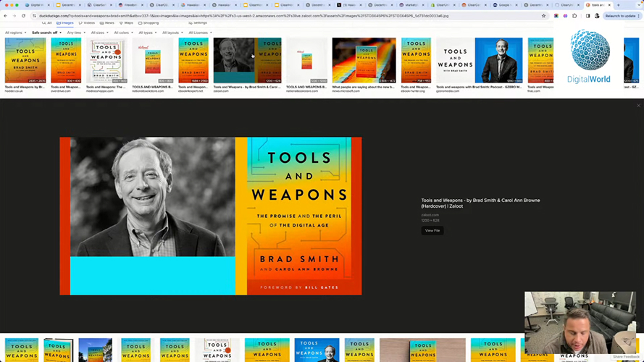Open the side panel icon
The image size is (644, 362).
click(x=587, y=16)
